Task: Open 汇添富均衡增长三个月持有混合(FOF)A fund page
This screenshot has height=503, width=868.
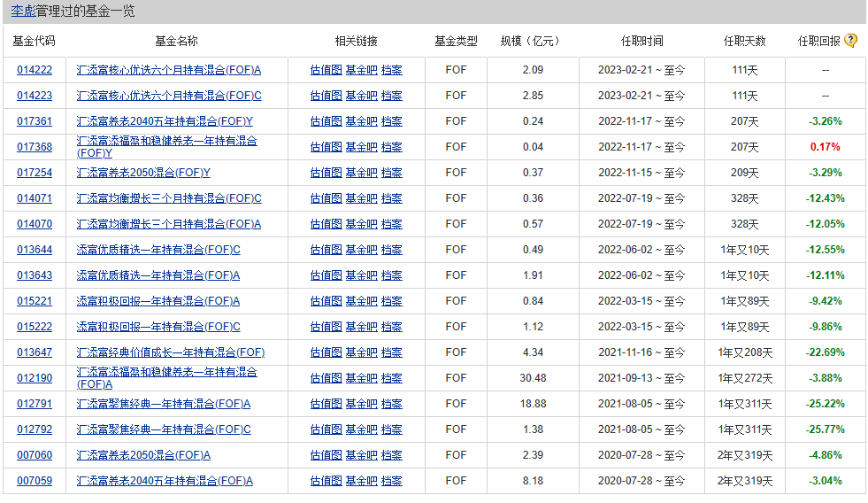Action: 169,224
